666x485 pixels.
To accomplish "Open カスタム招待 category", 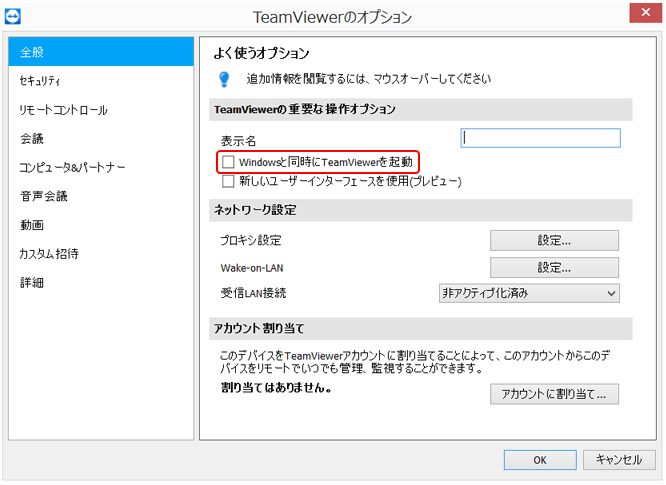I will 100,254.
